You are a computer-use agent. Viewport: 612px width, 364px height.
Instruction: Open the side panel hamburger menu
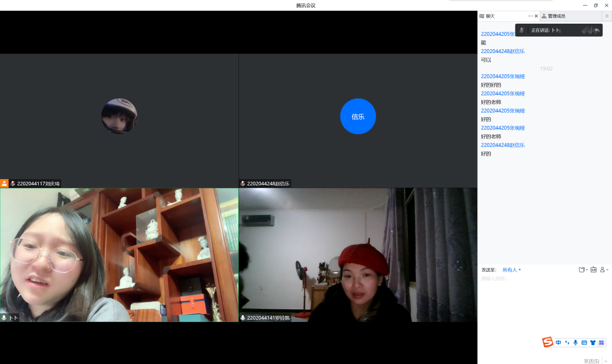pos(607,16)
